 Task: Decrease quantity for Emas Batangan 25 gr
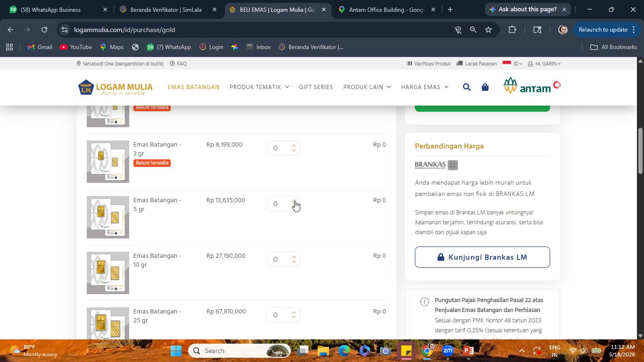click(x=294, y=317)
